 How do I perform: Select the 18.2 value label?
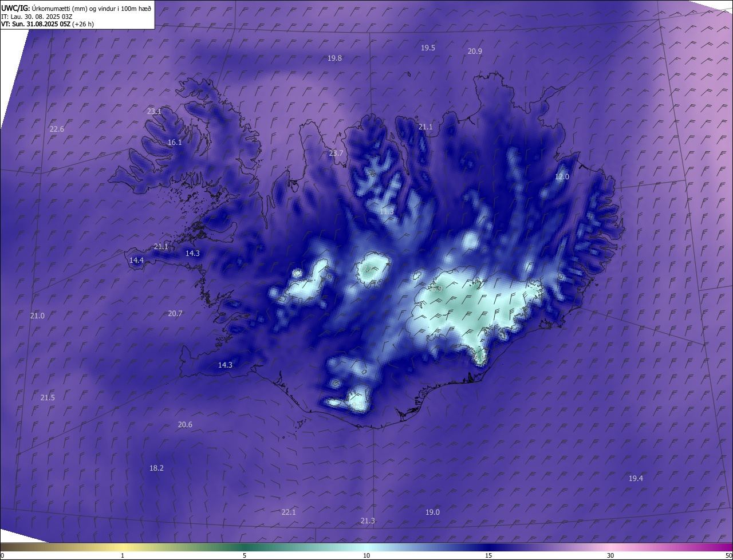[156, 468]
